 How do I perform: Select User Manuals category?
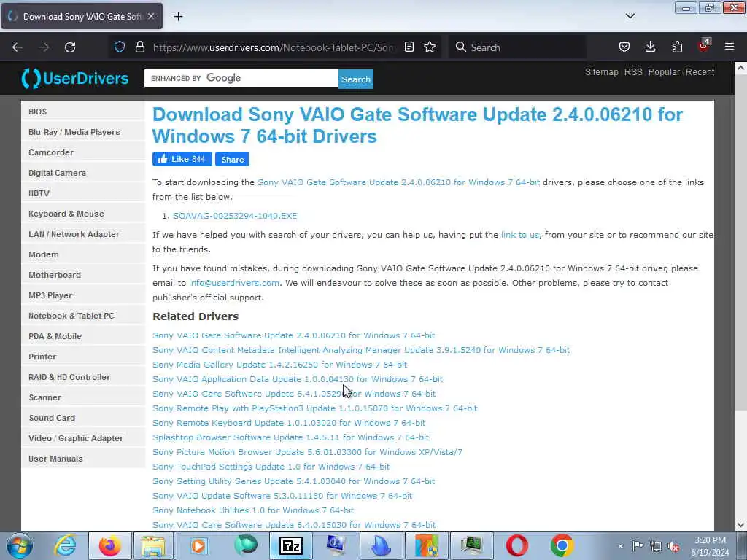83,459
